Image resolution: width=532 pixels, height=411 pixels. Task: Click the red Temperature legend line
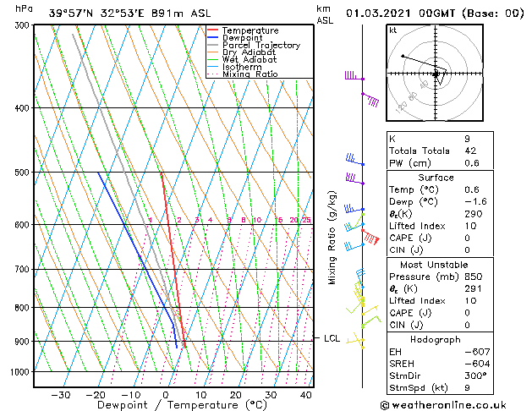tap(212, 30)
